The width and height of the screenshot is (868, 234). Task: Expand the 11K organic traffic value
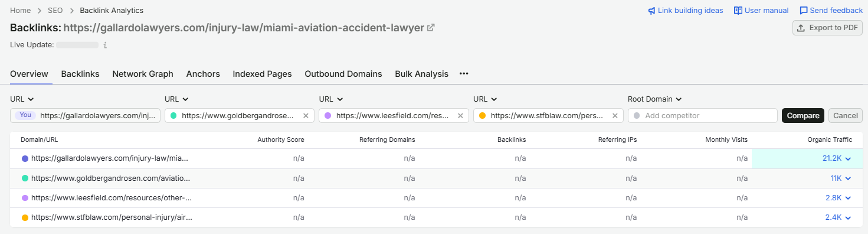coord(841,178)
